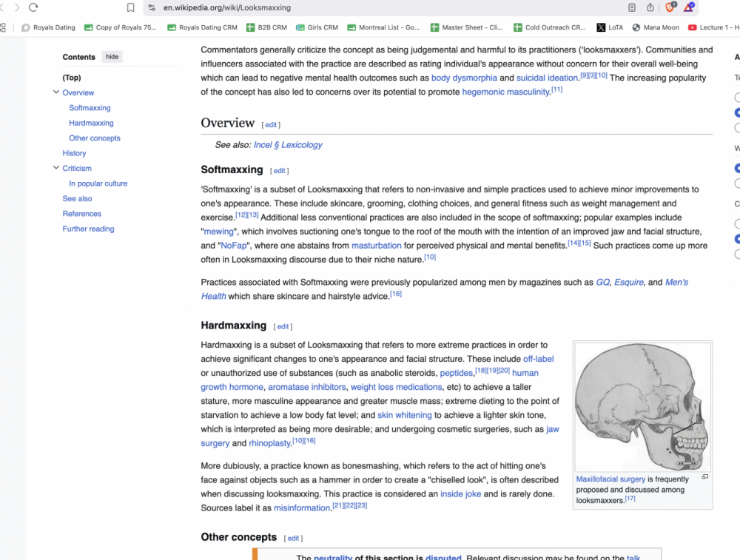
Task: Open LoTA bookmark with X icon
Action: click(610, 27)
